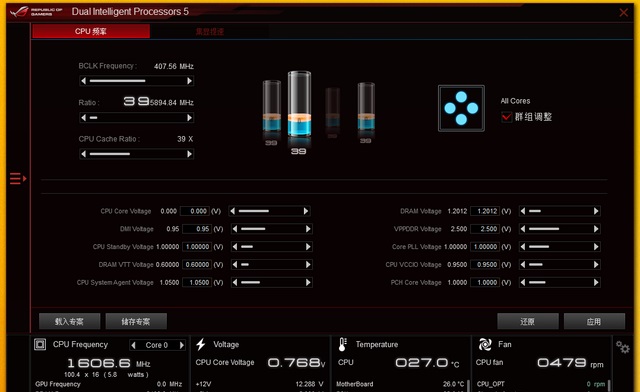Click the 027.0 °C CPU temperature readout
Image resolution: width=640 pixels, height=392 pixels.
point(427,363)
